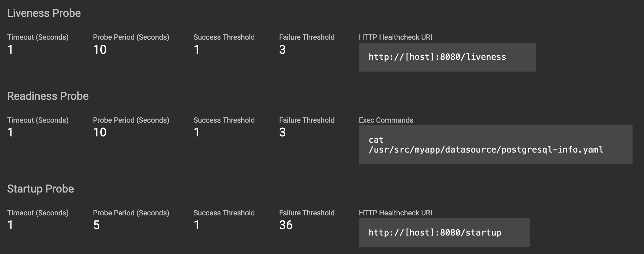The height and width of the screenshot is (254, 644).
Task: Click the liveness URI http://[host]:8080/liveness
Action: click(437, 57)
